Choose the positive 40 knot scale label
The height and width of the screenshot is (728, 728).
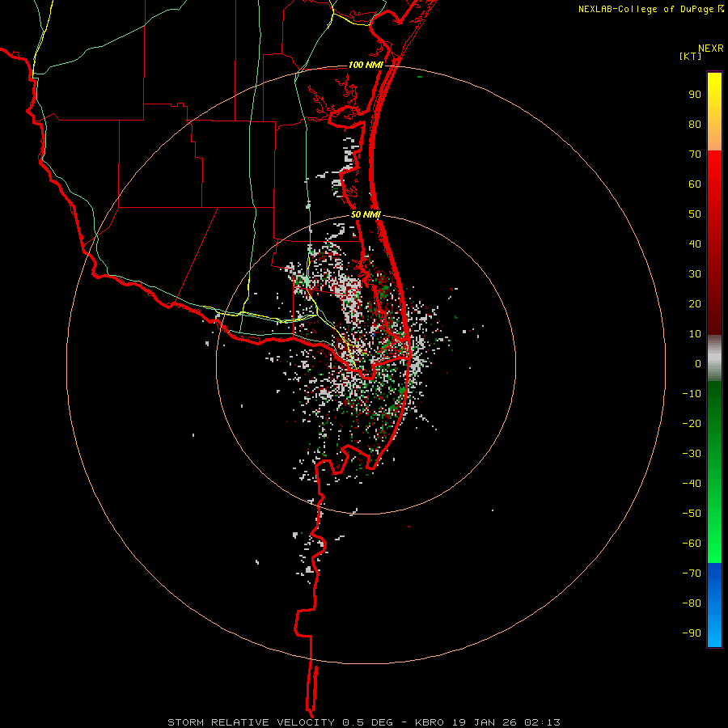click(x=695, y=244)
